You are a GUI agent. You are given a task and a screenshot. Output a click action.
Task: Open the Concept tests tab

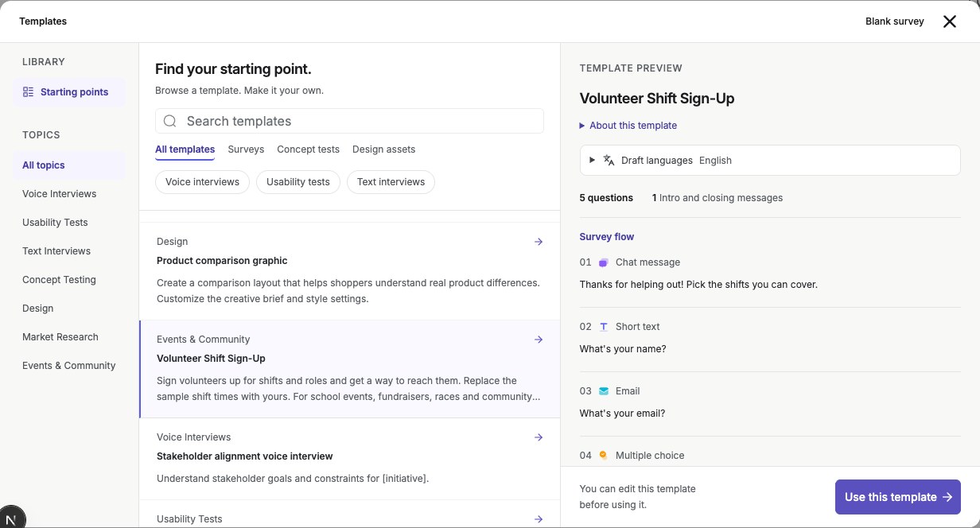tap(308, 149)
